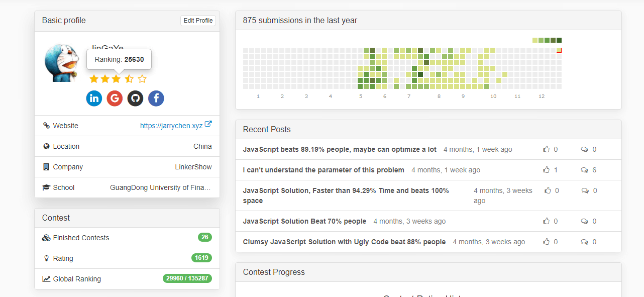644x297 pixels.
Task: Open the Google profile icon
Action: pyautogui.click(x=115, y=98)
